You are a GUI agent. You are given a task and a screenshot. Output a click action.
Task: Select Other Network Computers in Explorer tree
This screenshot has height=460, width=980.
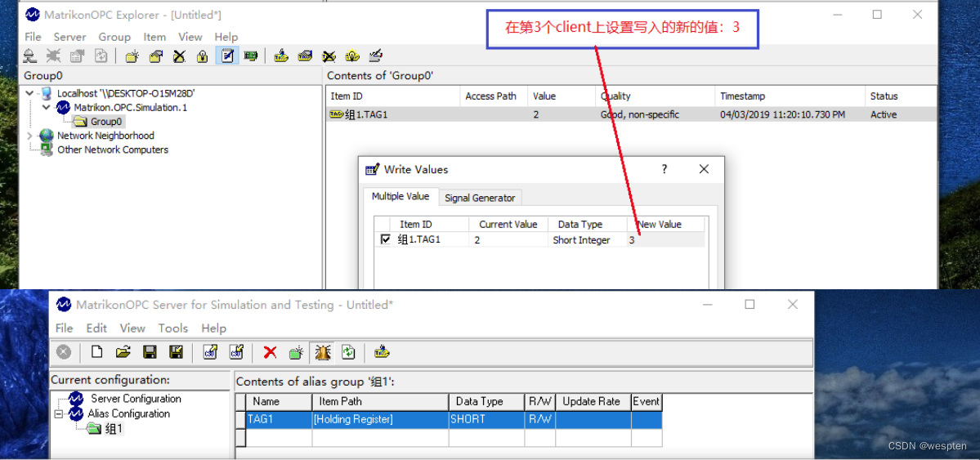click(x=113, y=150)
